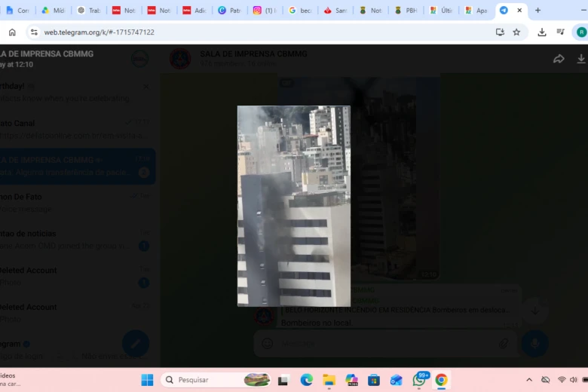Click the fire building photo in viewer
The width and height of the screenshot is (588, 392).
click(x=294, y=206)
